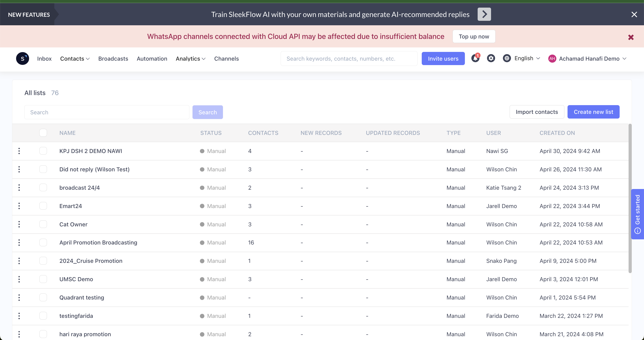This screenshot has height=340, width=644.
Task: Toggle checkbox for KPJ DSH 2 DEMO NAWI
Action: click(42, 151)
